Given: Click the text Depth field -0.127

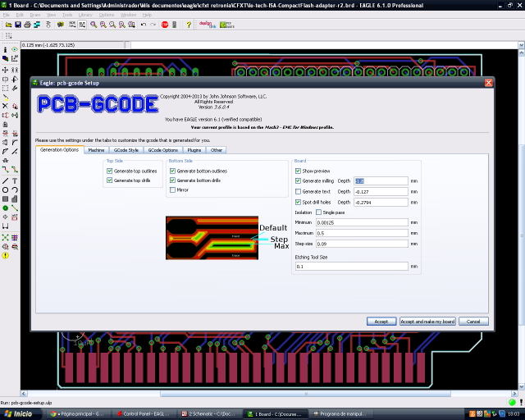Looking at the screenshot, I should point(381,192).
